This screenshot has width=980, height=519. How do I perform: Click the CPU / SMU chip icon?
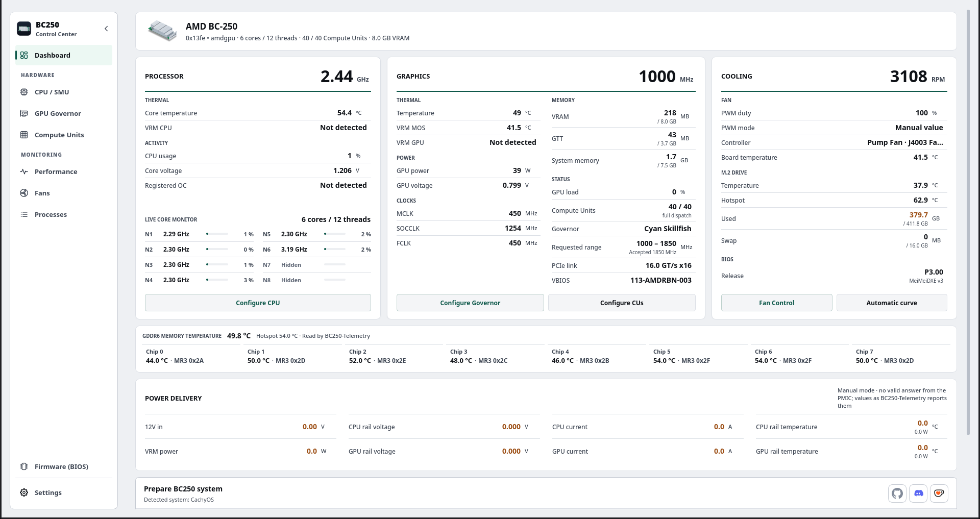pyautogui.click(x=24, y=92)
